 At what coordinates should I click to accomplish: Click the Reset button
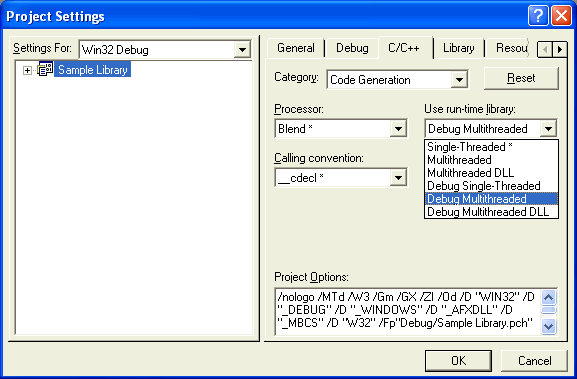521,78
